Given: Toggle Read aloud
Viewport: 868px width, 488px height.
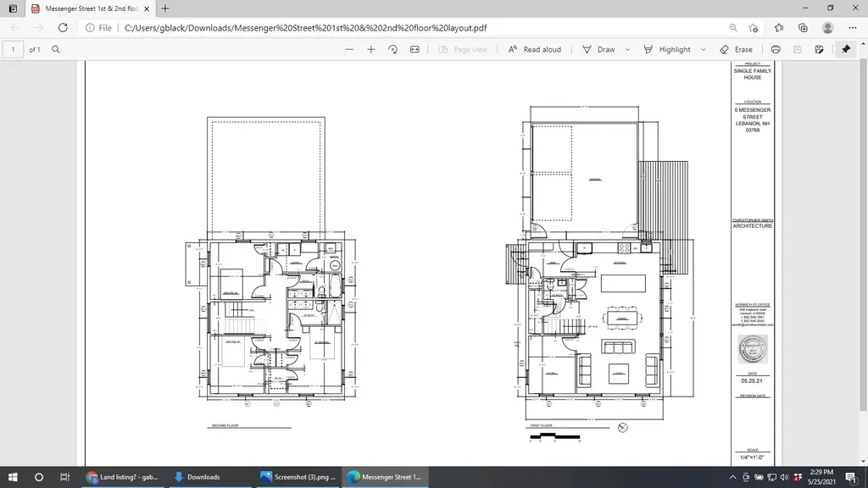Looking at the screenshot, I should (x=534, y=49).
